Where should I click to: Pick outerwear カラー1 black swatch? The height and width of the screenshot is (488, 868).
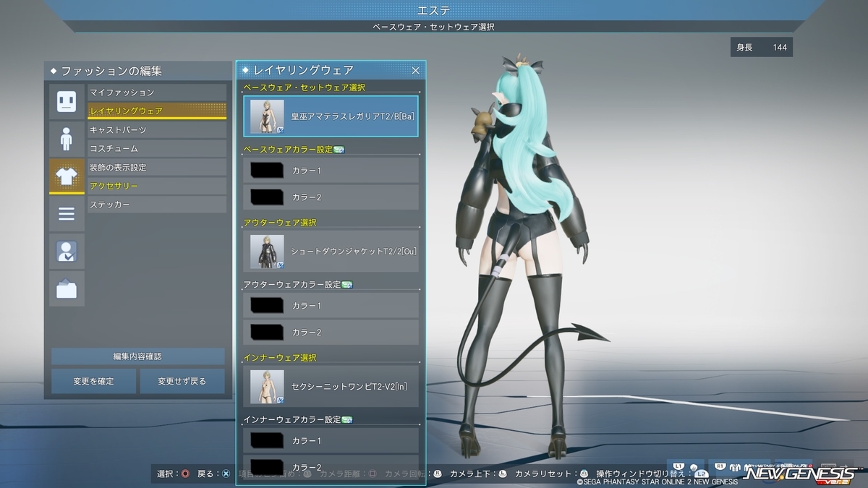[x=266, y=306]
